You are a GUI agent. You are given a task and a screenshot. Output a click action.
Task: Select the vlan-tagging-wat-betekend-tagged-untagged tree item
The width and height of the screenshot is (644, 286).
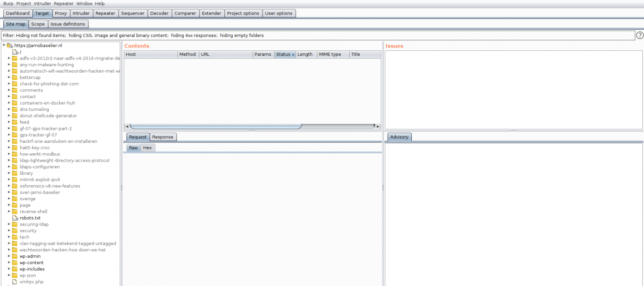[x=68, y=243]
